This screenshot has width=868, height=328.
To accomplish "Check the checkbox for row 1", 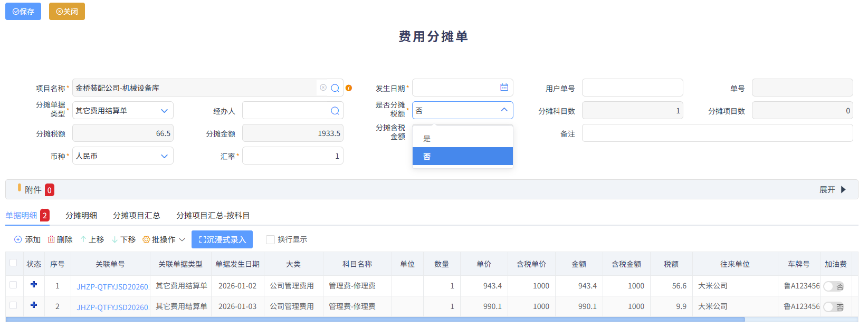I will [13, 285].
